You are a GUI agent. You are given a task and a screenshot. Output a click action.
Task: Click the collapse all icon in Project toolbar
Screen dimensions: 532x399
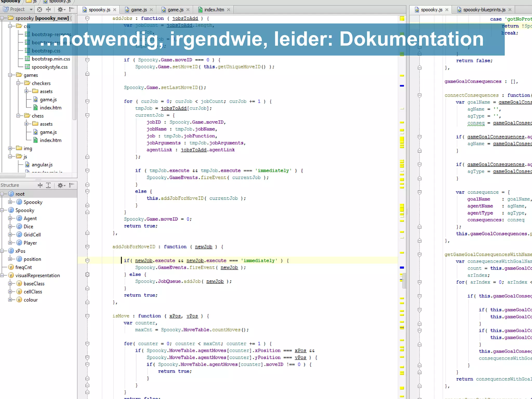click(48, 10)
